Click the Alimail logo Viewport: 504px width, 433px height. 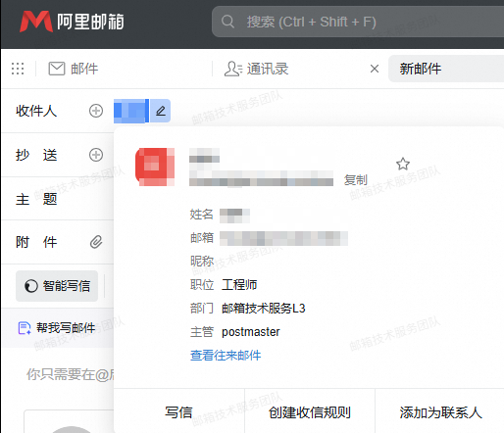(x=72, y=22)
